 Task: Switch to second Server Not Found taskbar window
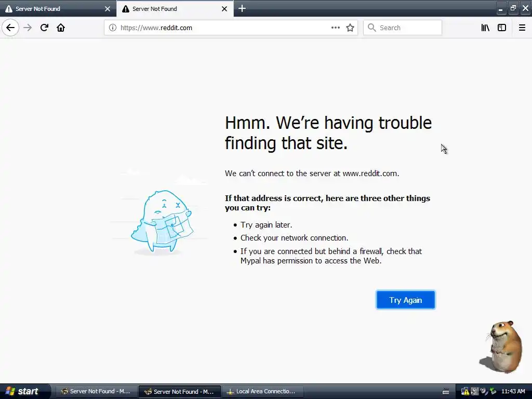pos(180,392)
